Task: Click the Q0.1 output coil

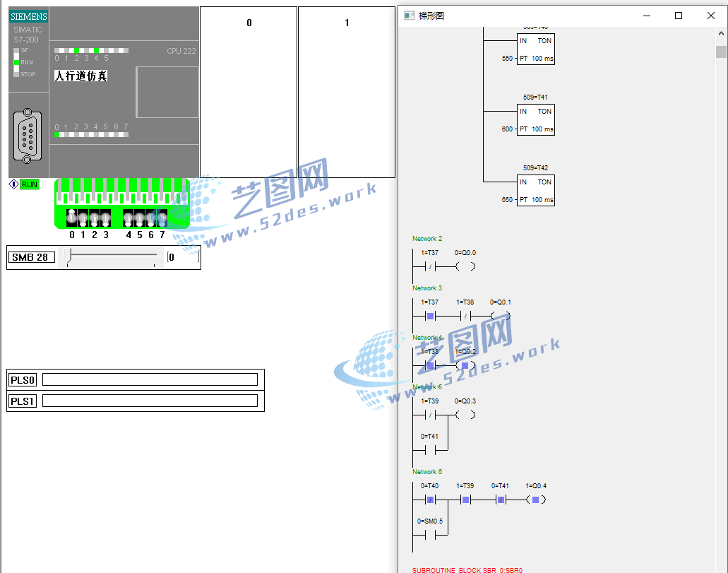Action: [501, 316]
